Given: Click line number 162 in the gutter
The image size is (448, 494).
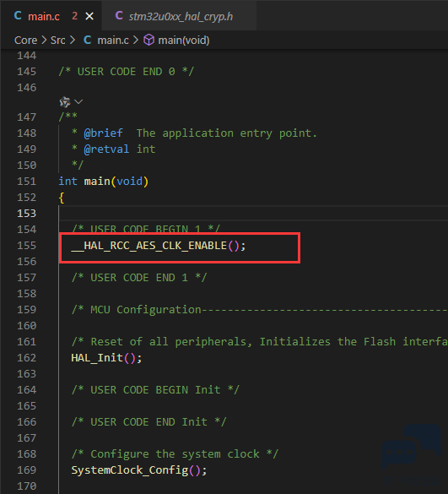Looking at the screenshot, I should (x=27, y=358).
